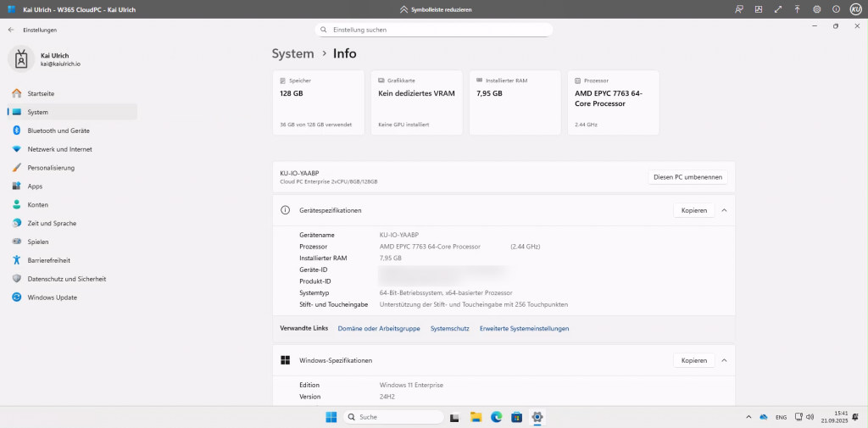This screenshot has width=868, height=428.
Task: Click the Einstellung suchen search field
Action: 434,30
